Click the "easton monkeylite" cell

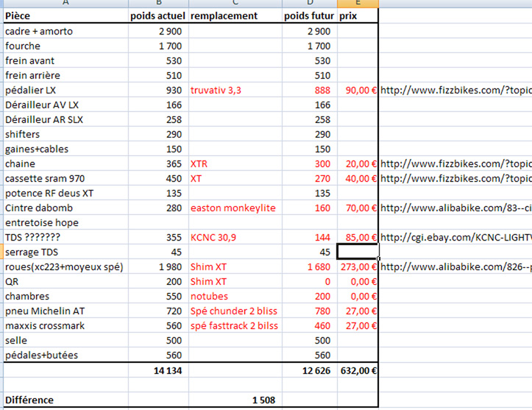pos(234,208)
